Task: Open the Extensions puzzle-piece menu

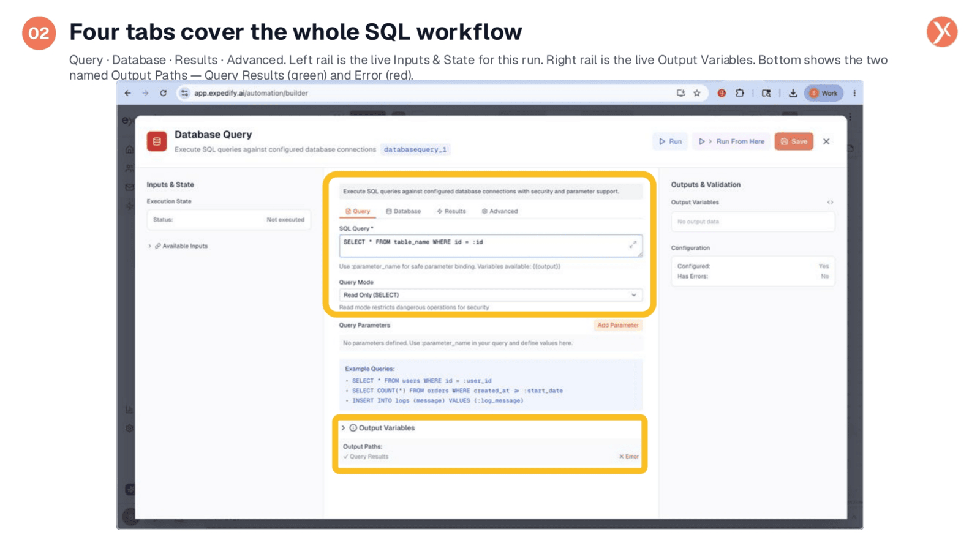Action: click(x=740, y=93)
